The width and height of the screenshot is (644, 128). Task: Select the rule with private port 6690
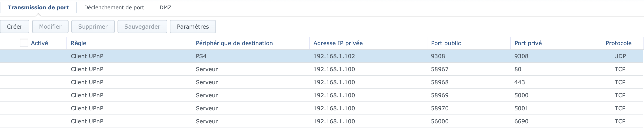(521, 121)
